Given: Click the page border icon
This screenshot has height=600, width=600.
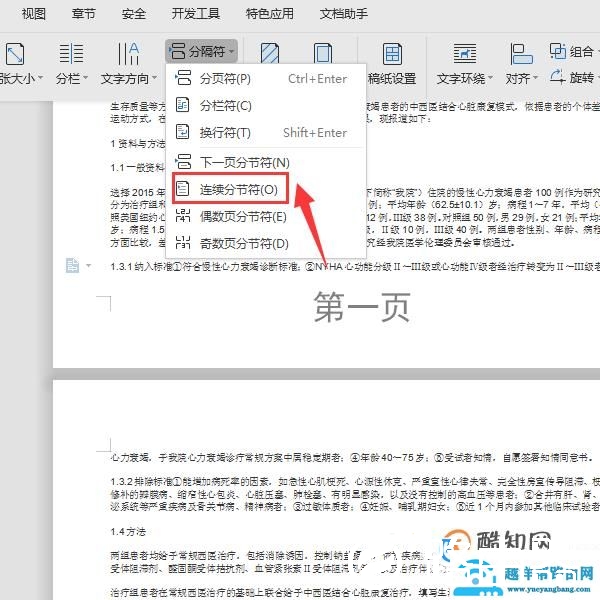Looking at the screenshot, I should click(323, 53).
